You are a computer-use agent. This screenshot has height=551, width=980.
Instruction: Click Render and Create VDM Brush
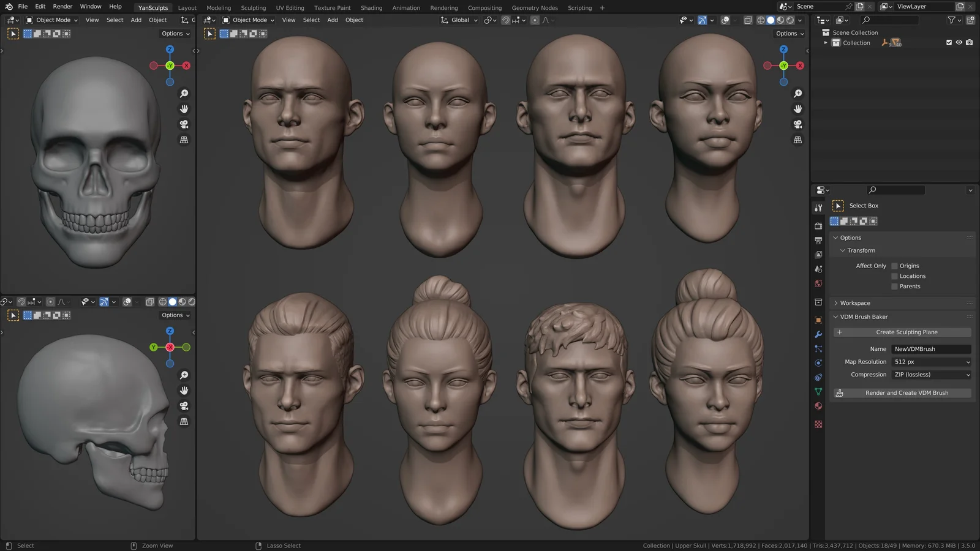907,392
